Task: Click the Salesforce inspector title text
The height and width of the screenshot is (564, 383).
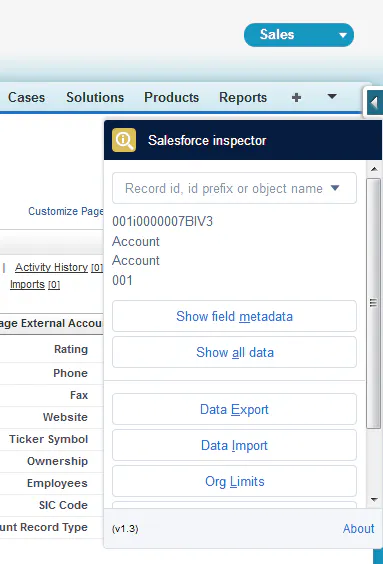Action: (x=207, y=140)
